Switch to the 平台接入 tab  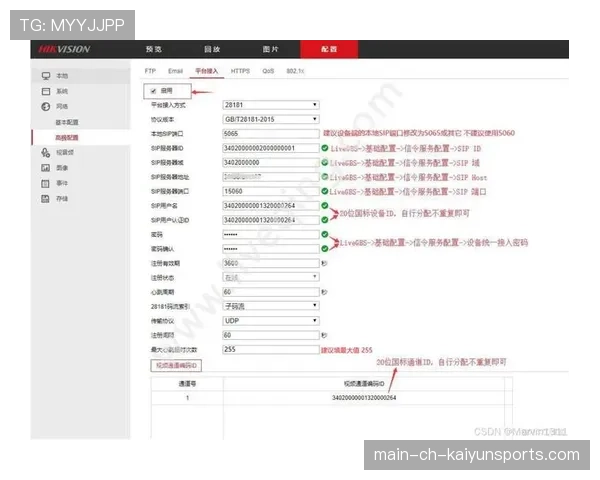tap(207, 71)
